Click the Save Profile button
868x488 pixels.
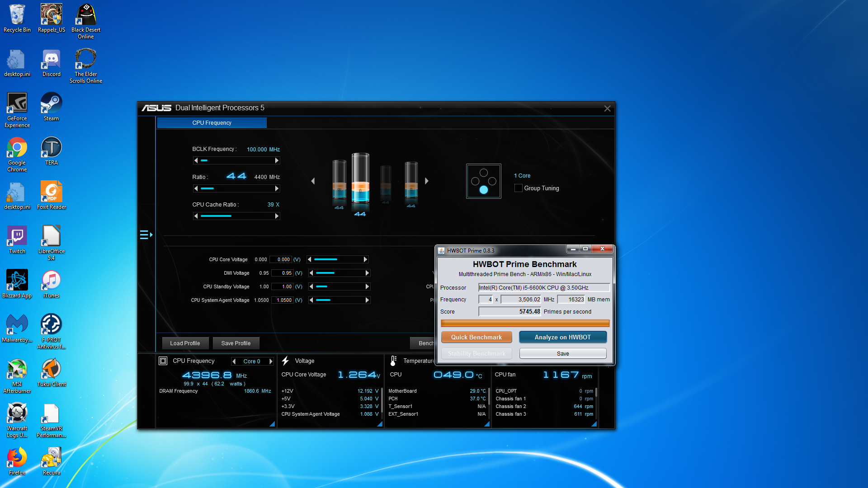coord(236,343)
